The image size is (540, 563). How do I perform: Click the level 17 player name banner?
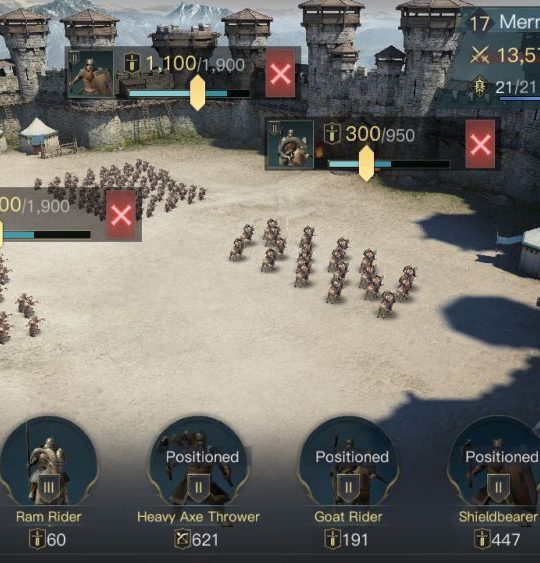coord(504,22)
